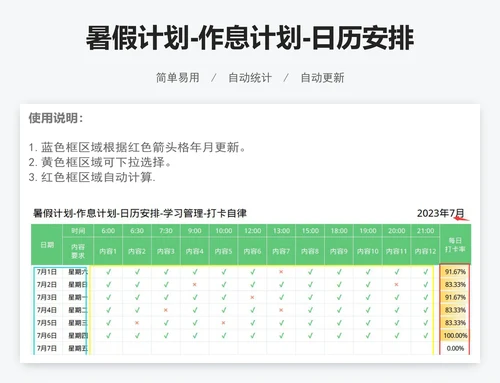Select the empty 7月7日 cell under 12:00
Screen dimensions: 500x383
[x=252, y=348]
